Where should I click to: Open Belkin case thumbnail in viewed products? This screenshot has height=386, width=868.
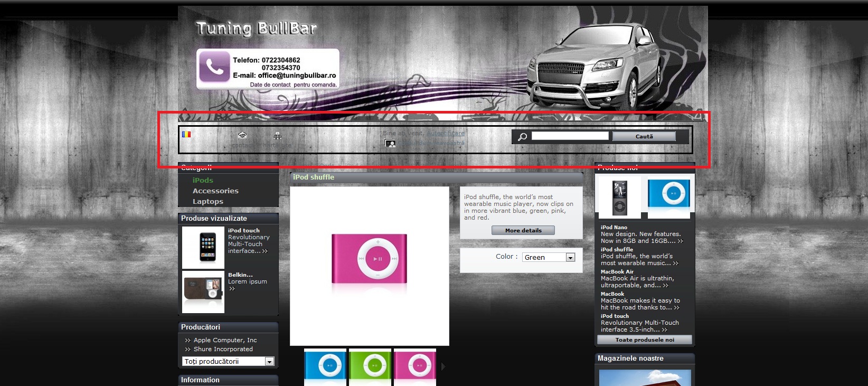203,292
